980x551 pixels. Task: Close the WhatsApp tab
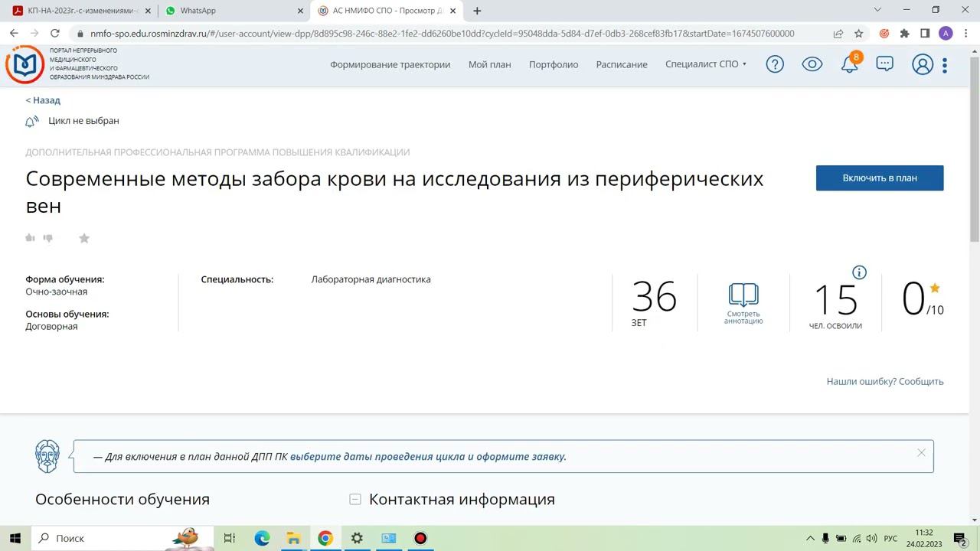(x=300, y=11)
